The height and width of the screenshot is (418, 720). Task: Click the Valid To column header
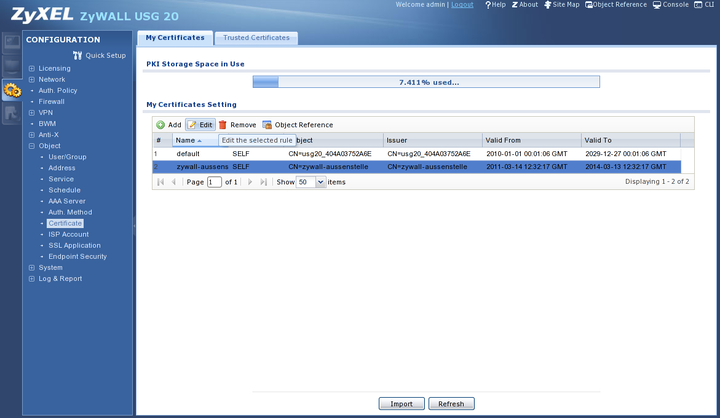pyautogui.click(x=631, y=140)
